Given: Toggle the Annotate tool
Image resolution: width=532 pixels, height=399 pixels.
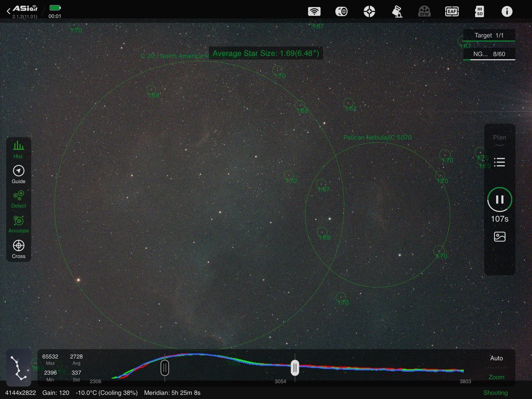Looking at the screenshot, I should pyautogui.click(x=19, y=224).
